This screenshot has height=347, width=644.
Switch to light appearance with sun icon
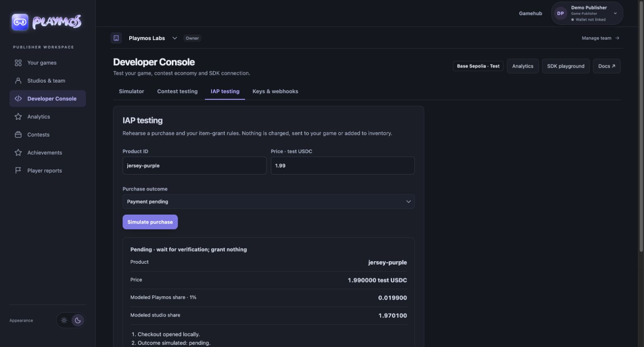click(64, 320)
